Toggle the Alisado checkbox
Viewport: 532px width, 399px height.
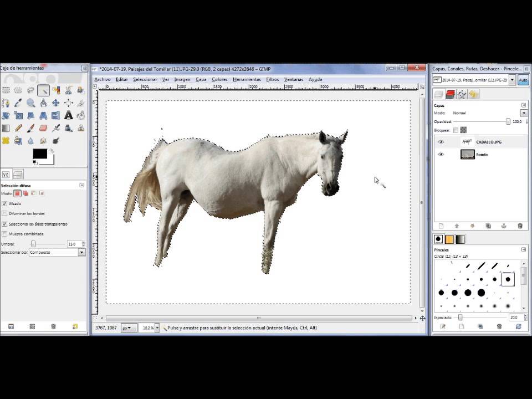click(4, 203)
